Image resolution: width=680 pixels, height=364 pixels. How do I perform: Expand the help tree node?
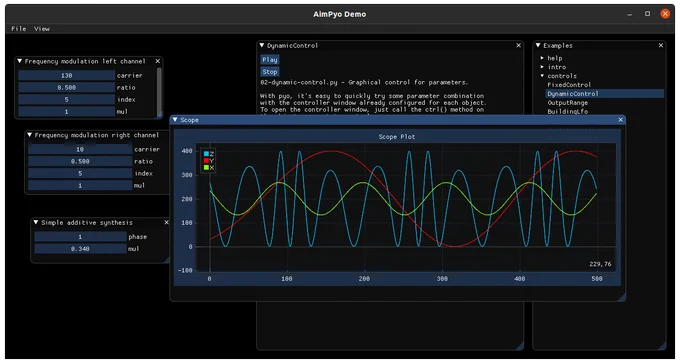[542, 58]
